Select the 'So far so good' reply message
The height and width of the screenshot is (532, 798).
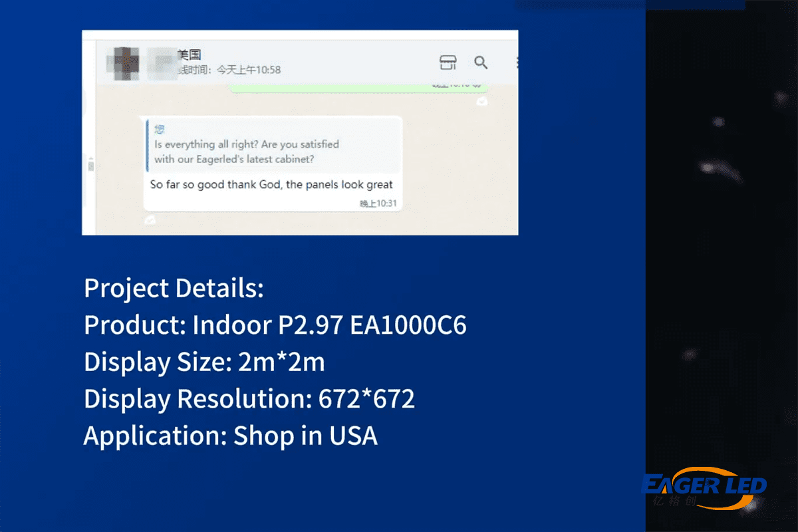[x=271, y=185]
